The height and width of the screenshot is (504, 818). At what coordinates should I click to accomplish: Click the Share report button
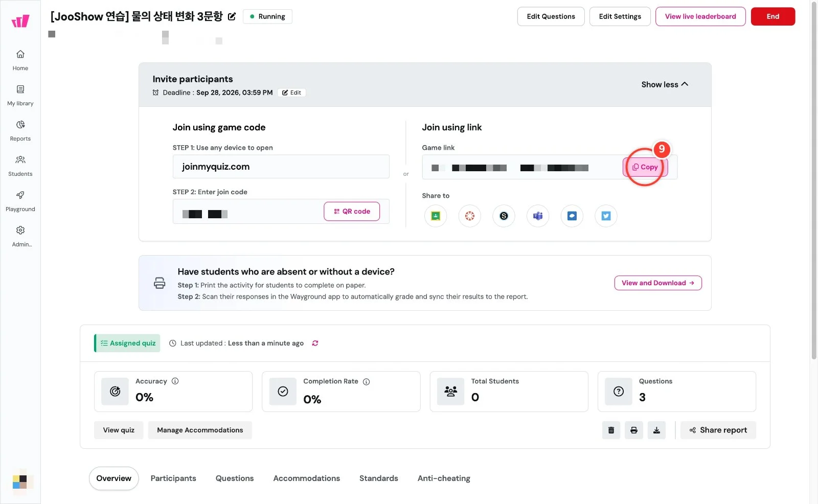pos(718,430)
